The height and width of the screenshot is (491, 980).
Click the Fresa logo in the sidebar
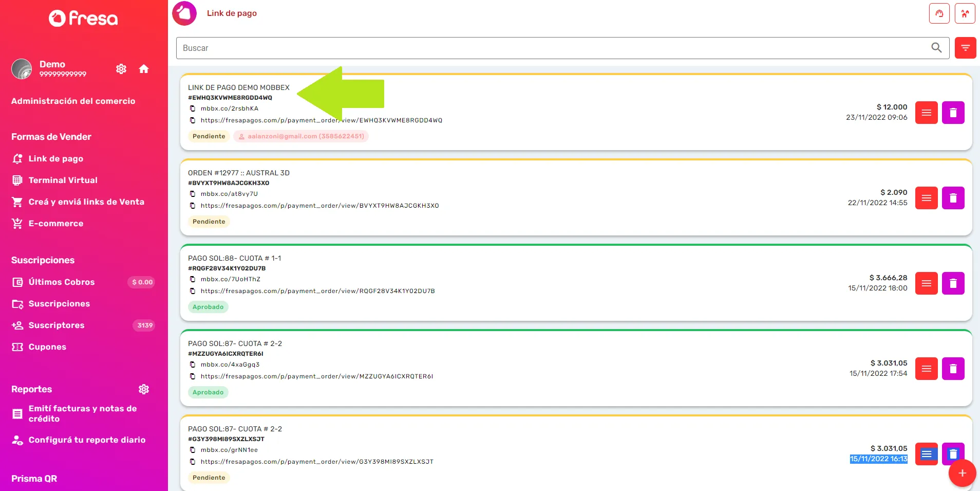point(83,19)
